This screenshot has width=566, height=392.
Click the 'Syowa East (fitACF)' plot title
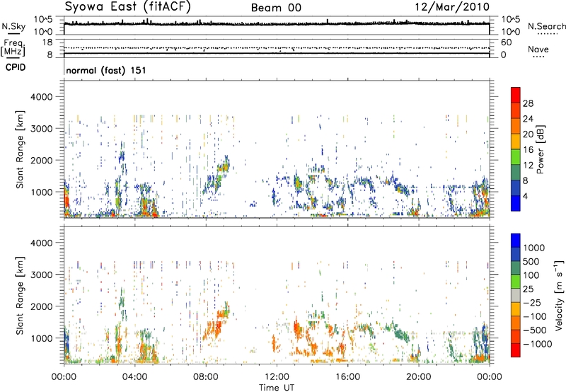tap(127, 6)
